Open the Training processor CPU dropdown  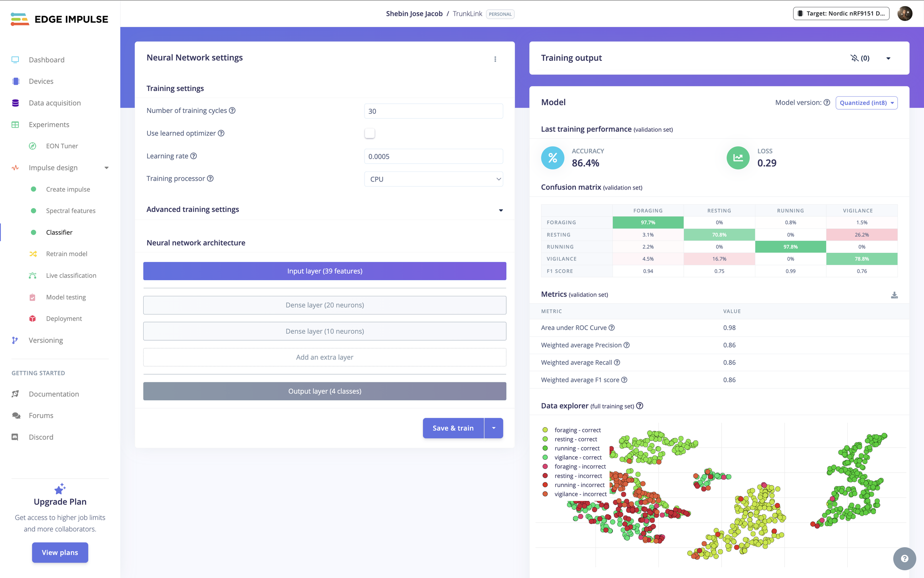pos(434,179)
